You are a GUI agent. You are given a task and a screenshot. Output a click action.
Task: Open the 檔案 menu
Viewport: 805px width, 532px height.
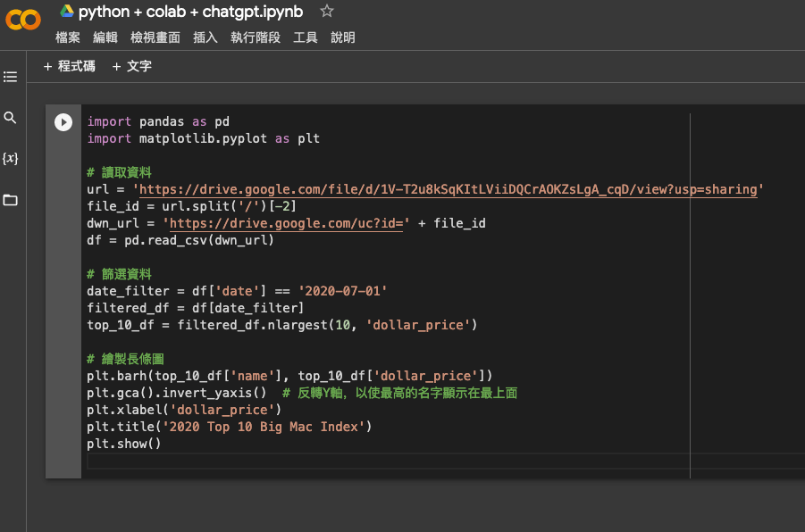(x=68, y=37)
